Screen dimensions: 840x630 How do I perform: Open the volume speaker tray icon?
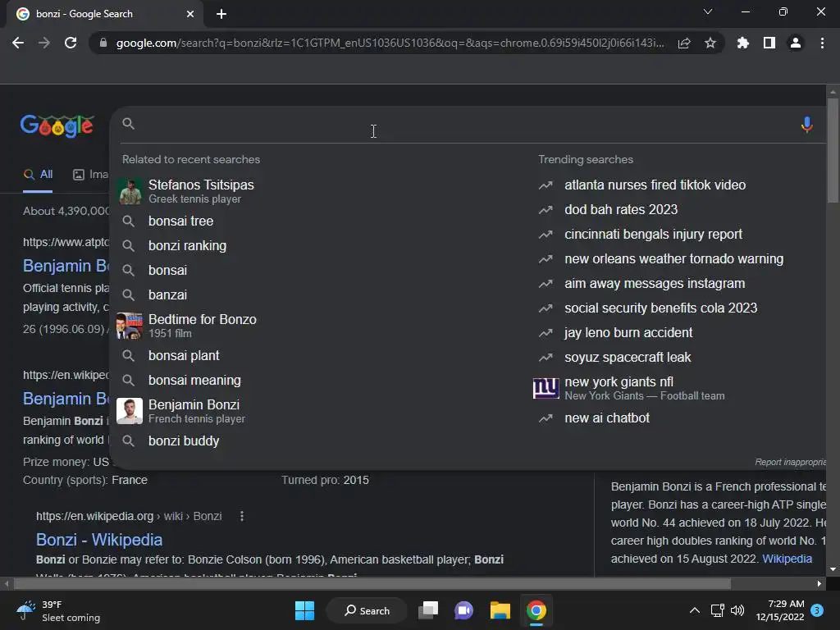(737, 610)
